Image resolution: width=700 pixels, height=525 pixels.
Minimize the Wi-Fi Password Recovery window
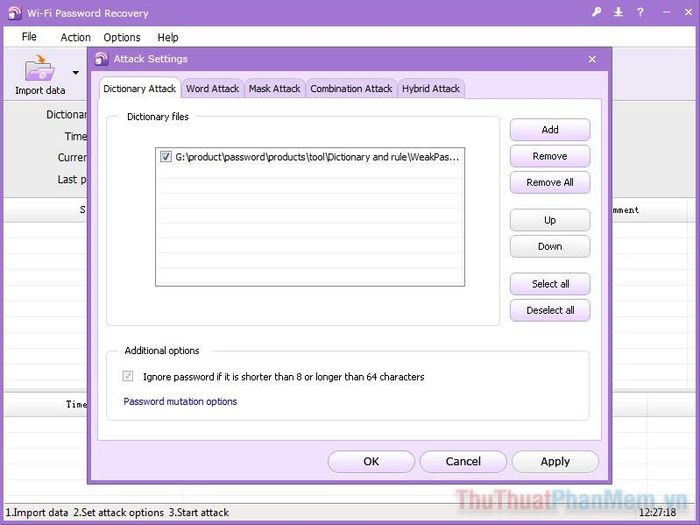667,12
